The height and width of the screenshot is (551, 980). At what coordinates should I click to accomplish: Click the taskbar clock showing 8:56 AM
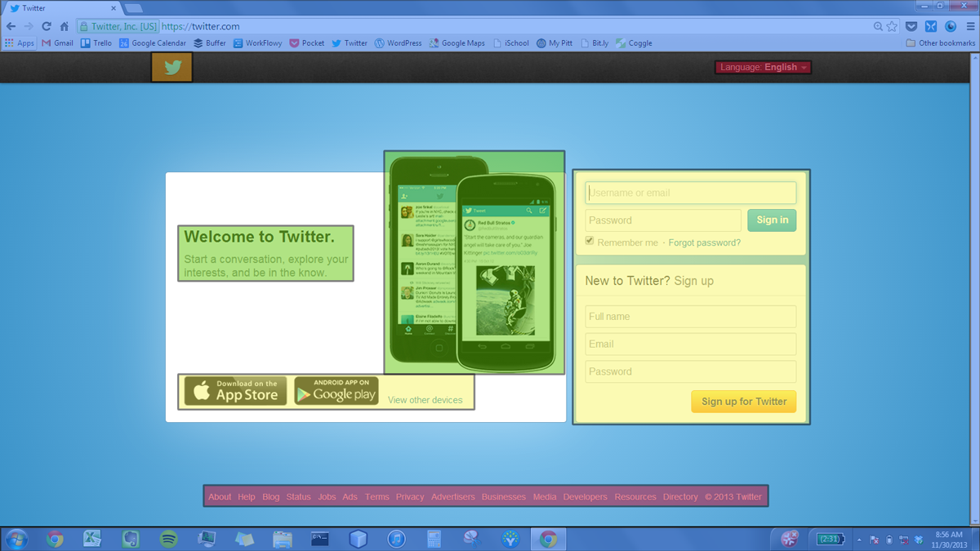950,539
